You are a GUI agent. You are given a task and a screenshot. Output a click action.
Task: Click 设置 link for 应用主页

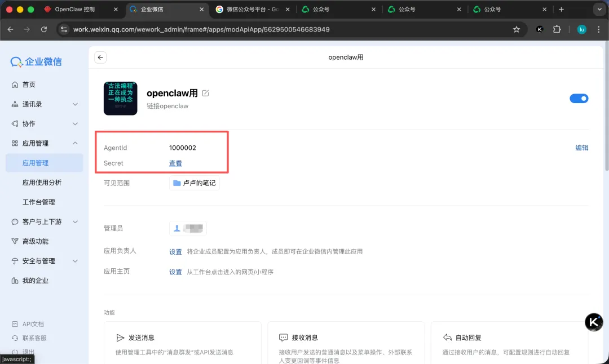point(175,272)
